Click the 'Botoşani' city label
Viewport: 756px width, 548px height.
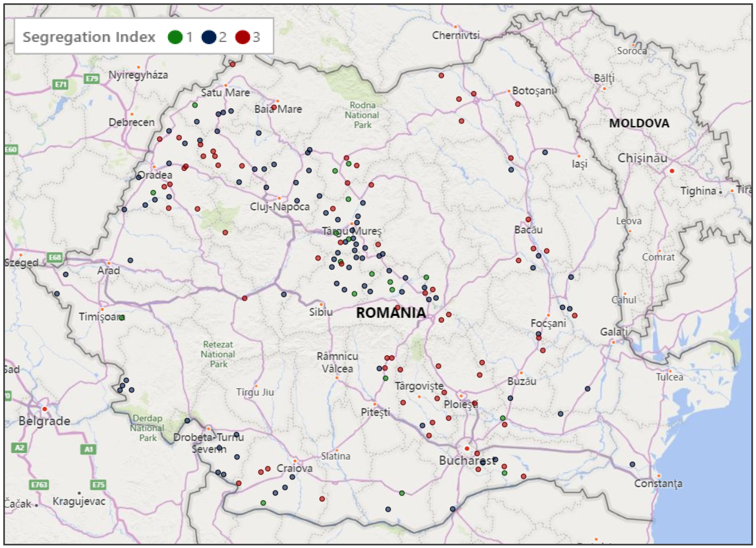click(533, 90)
